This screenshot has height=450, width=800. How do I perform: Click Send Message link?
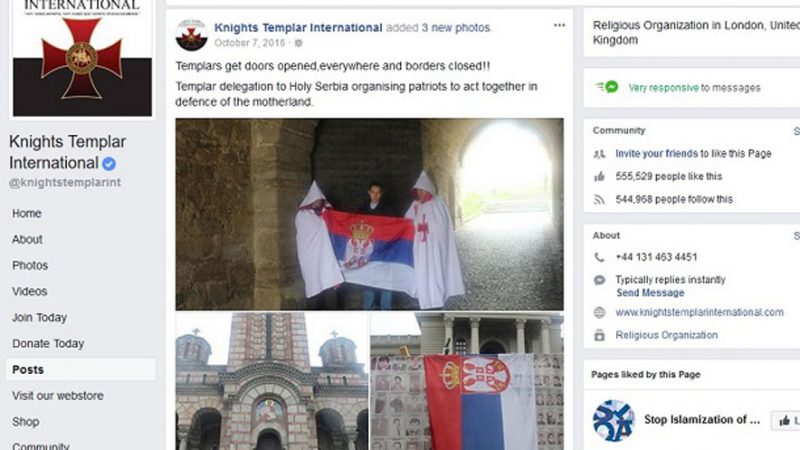pyautogui.click(x=650, y=293)
